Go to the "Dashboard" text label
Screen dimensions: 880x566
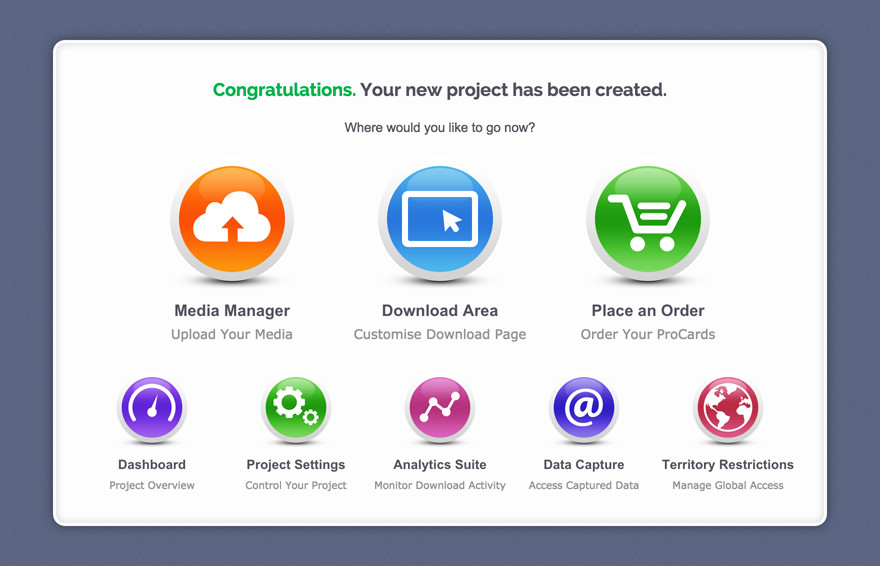(x=152, y=465)
